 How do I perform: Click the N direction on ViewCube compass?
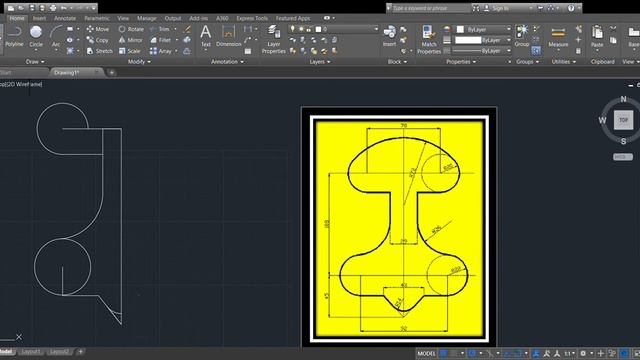623,99
